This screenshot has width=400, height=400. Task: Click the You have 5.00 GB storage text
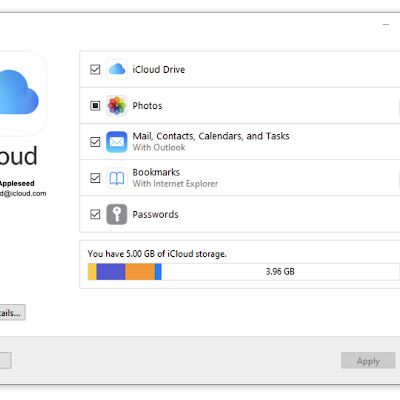point(157,254)
